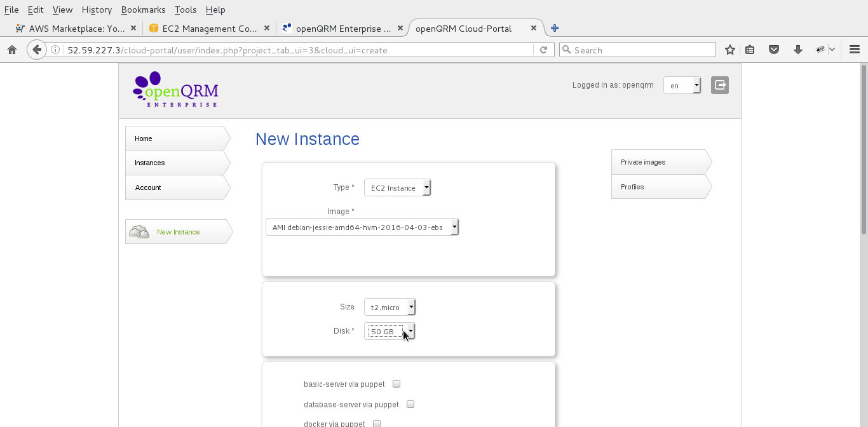Select the openQRM Cloud-Portal tab
This screenshot has width=868, height=427.
pyautogui.click(x=477, y=28)
